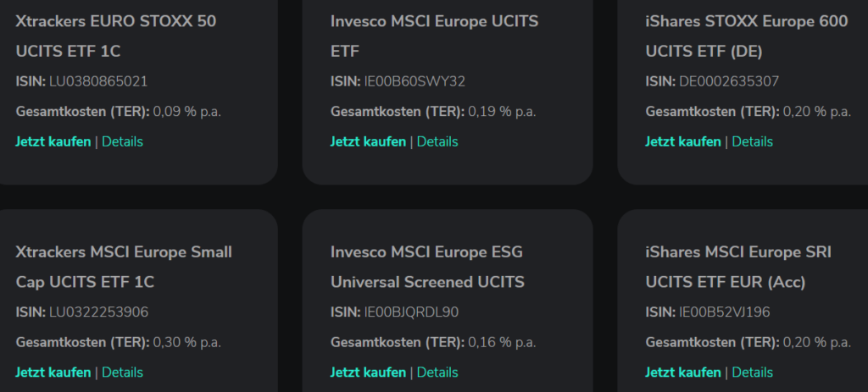View Details for Invesco MSCI Europe UCITS ETF

(437, 141)
